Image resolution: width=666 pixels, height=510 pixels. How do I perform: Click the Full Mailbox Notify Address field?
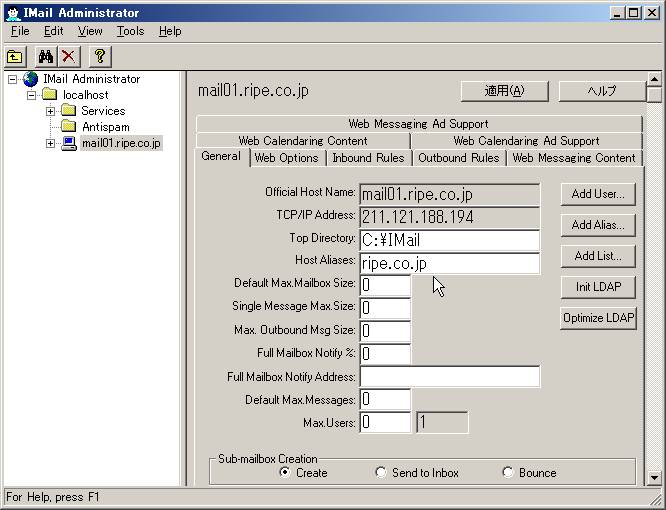[450, 377]
